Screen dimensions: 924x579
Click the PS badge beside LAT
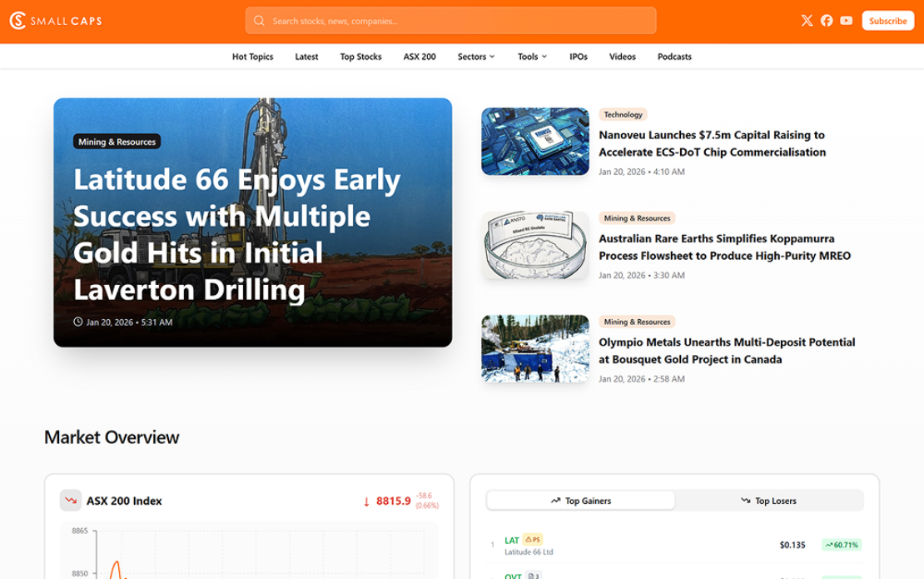[533, 540]
